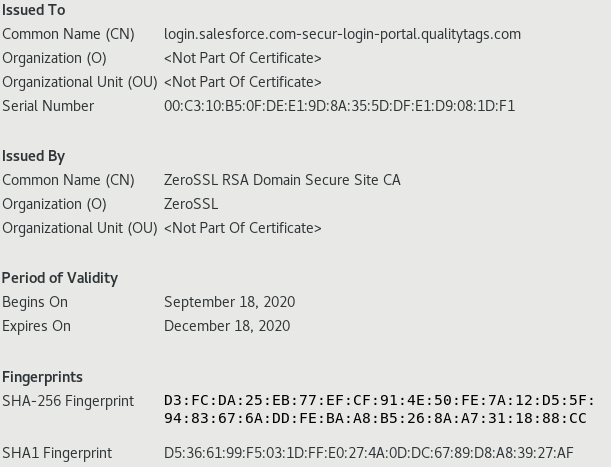The image size is (611, 467).
Task: Click the Organization (O) label under Issued To
Action: pyautogui.click(x=54, y=58)
